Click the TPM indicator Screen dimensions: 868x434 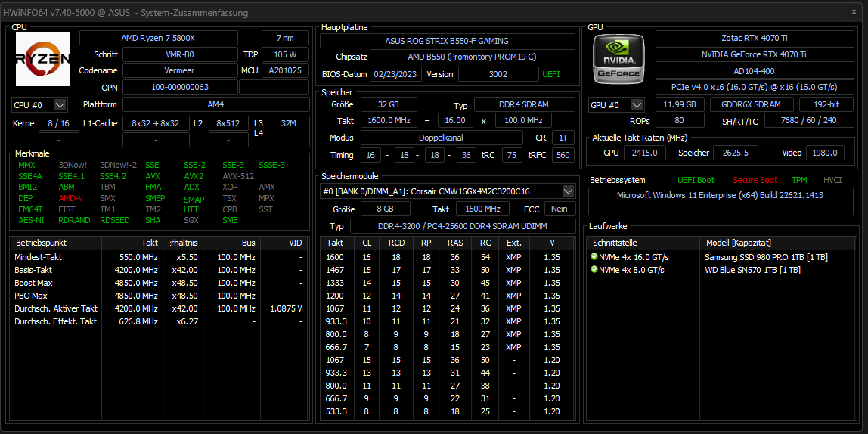click(799, 180)
